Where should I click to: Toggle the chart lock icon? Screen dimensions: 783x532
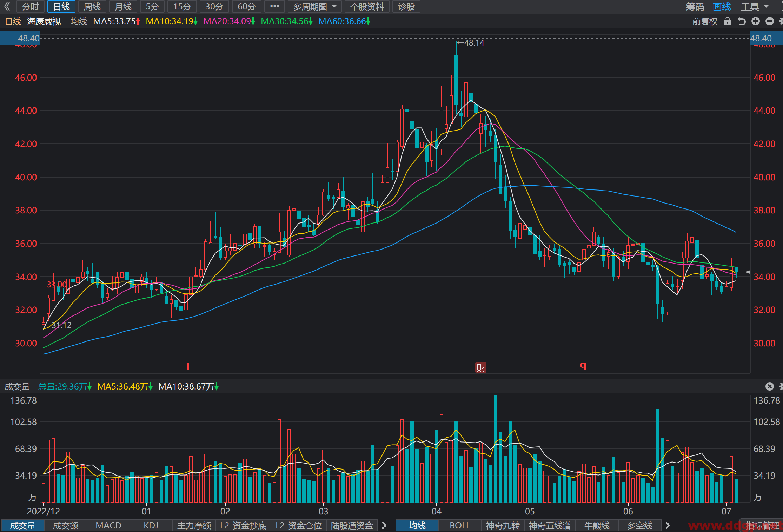(x=728, y=21)
